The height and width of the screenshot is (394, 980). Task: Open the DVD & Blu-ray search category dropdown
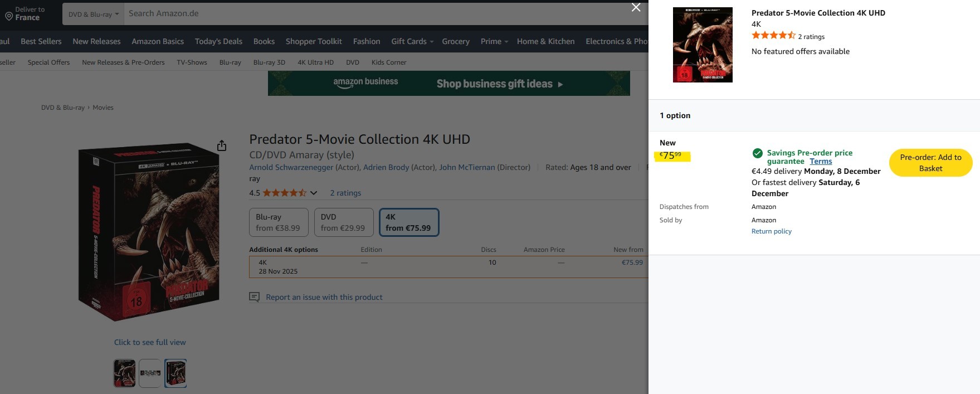click(x=93, y=14)
